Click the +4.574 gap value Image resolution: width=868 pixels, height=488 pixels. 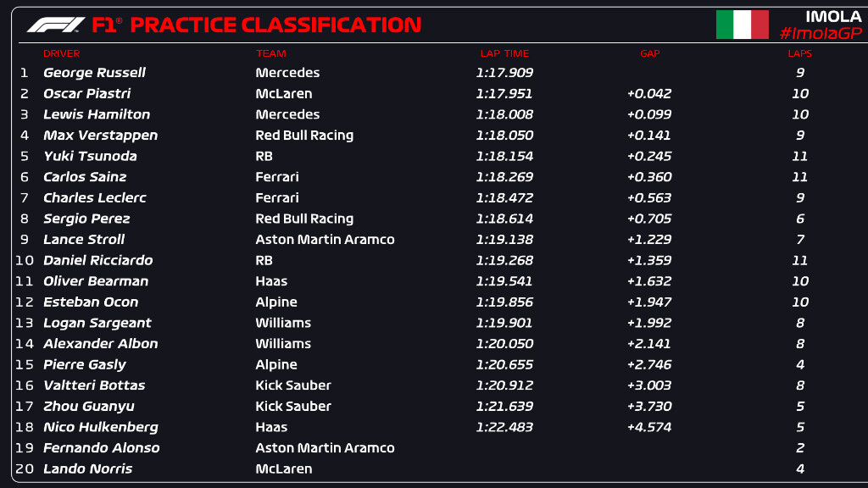pos(649,427)
